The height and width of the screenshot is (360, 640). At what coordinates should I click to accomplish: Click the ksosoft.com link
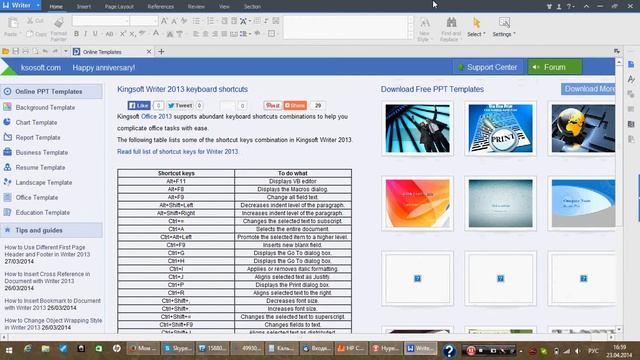point(40,68)
